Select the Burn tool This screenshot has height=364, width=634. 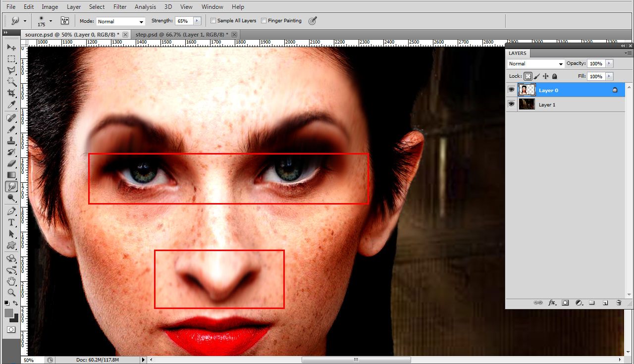tap(11, 198)
